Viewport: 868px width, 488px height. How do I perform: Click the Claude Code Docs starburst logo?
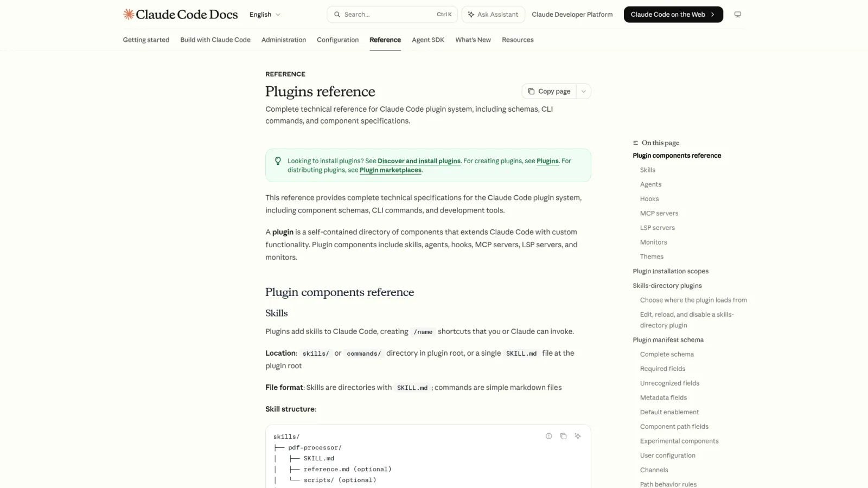pyautogui.click(x=129, y=14)
